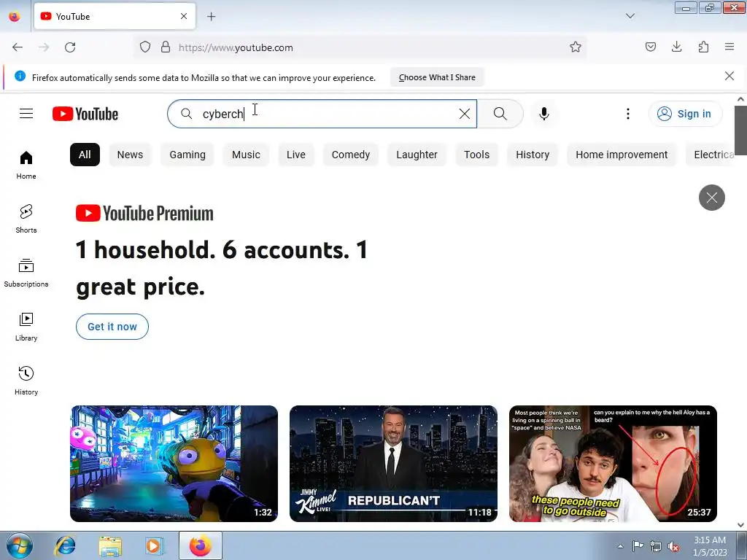Image resolution: width=747 pixels, height=560 pixels.
Task: Open Subscriptions in sidebar
Action: (x=26, y=273)
